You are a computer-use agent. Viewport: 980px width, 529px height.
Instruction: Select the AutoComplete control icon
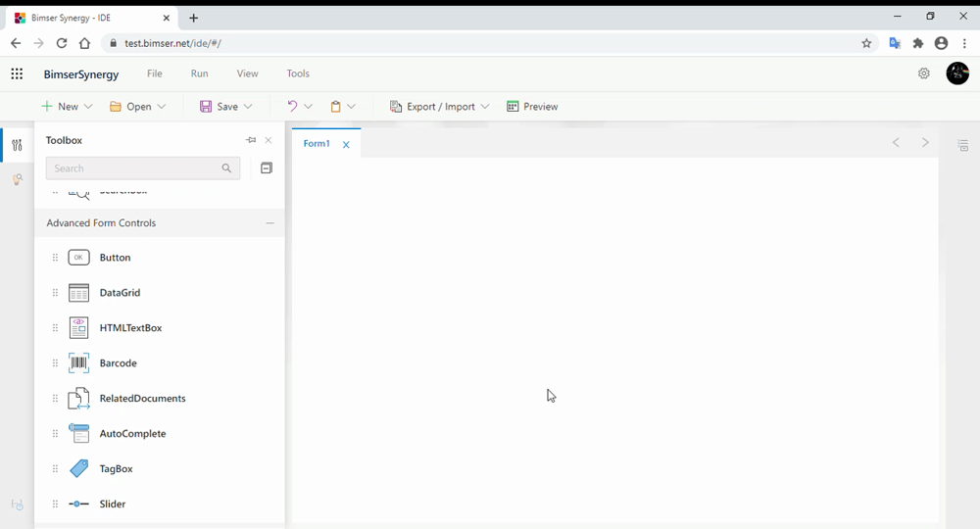pos(79,434)
